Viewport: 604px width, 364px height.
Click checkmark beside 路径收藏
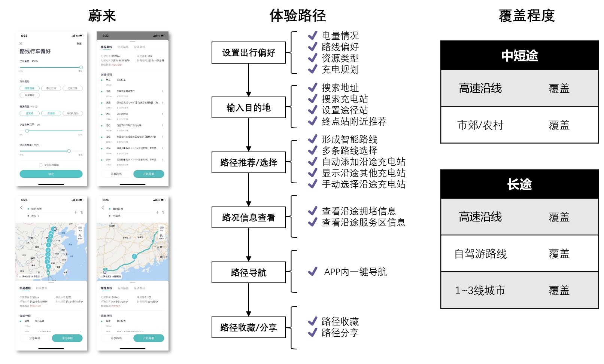[x=313, y=321]
